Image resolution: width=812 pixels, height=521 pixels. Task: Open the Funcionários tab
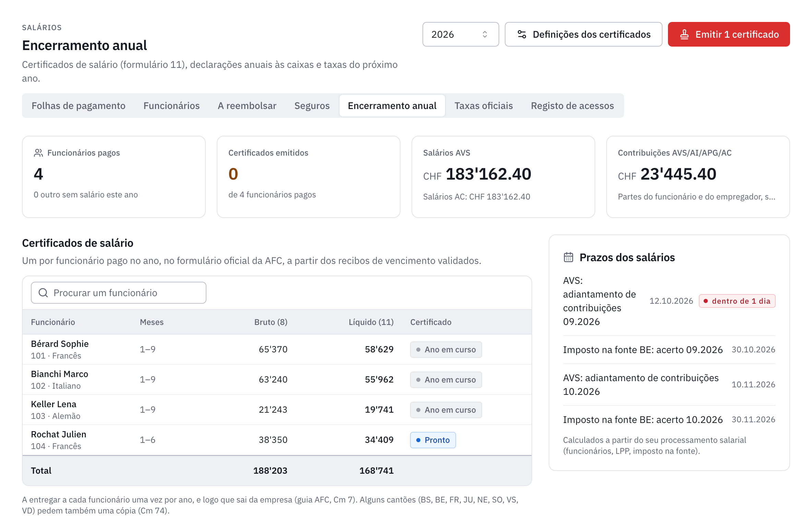(x=171, y=106)
